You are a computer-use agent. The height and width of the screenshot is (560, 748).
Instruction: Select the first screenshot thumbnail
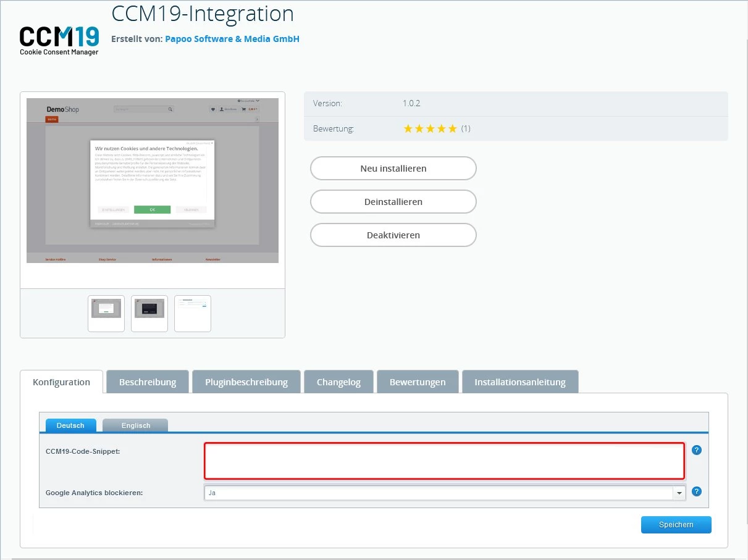(x=106, y=313)
